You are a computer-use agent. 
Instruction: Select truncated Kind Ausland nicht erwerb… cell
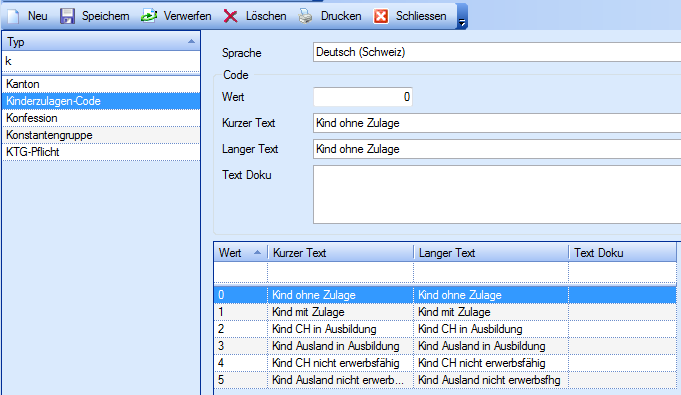coord(340,379)
